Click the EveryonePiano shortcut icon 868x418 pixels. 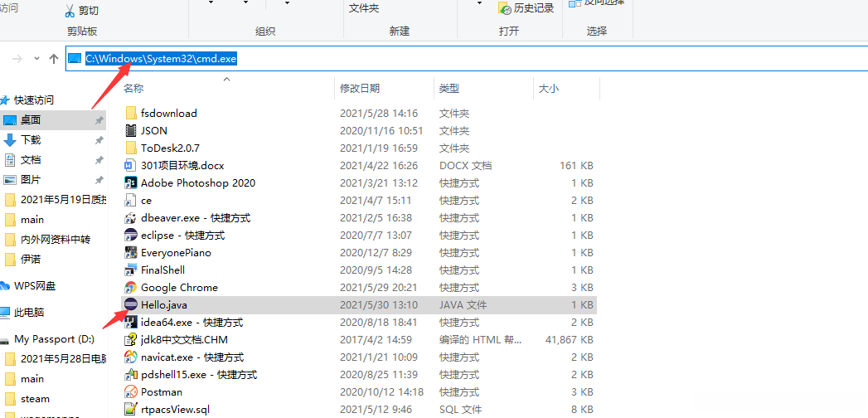coord(131,252)
